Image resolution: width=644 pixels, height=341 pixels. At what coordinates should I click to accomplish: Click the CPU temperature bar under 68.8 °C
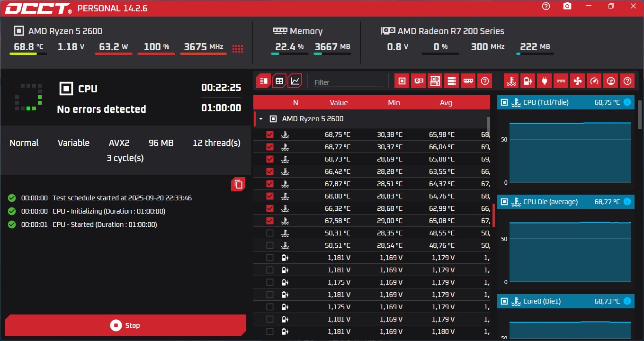pos(28,54)
